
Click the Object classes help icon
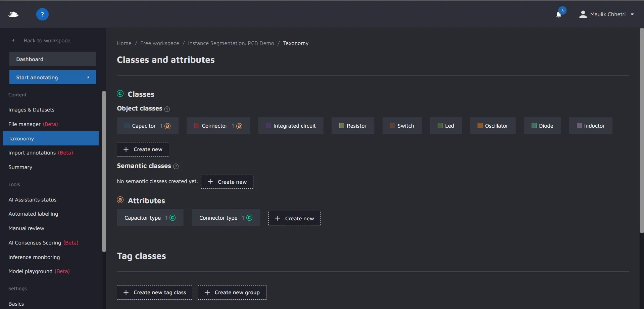167,109
